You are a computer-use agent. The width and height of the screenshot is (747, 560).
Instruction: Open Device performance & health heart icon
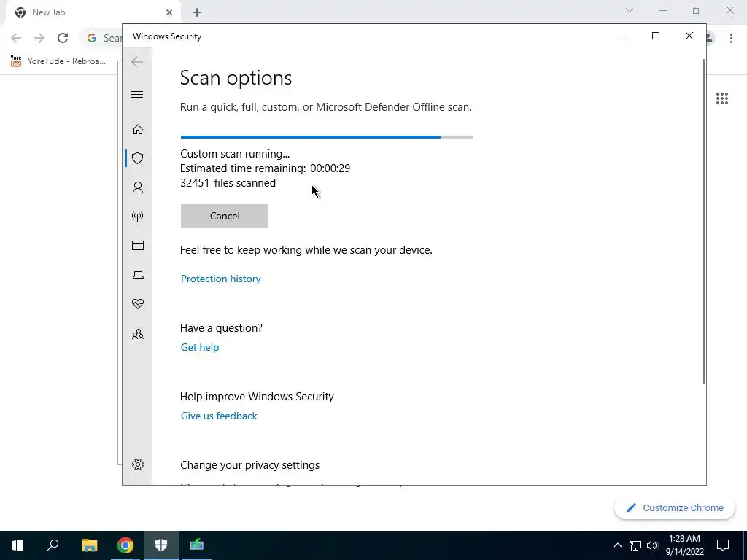pos(138,304)
